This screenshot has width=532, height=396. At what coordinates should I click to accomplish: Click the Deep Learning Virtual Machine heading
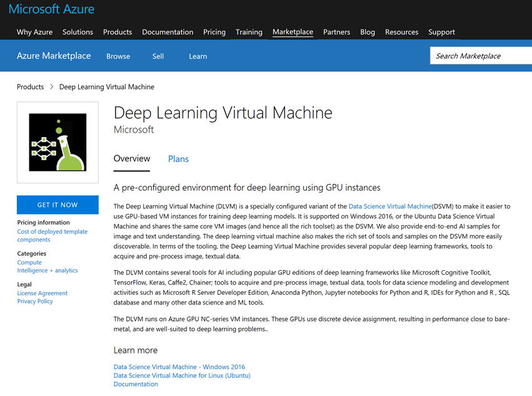pos(223,113)
